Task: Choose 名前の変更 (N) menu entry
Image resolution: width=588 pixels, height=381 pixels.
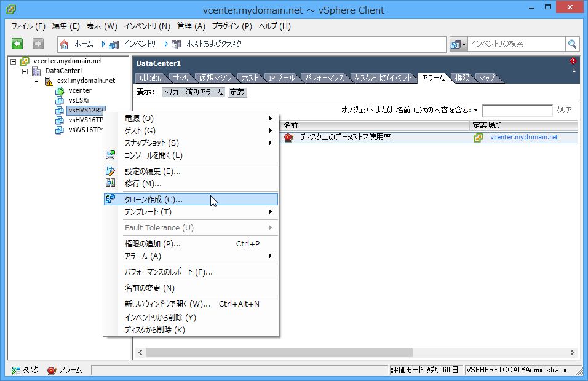Action: click(191, 288)
